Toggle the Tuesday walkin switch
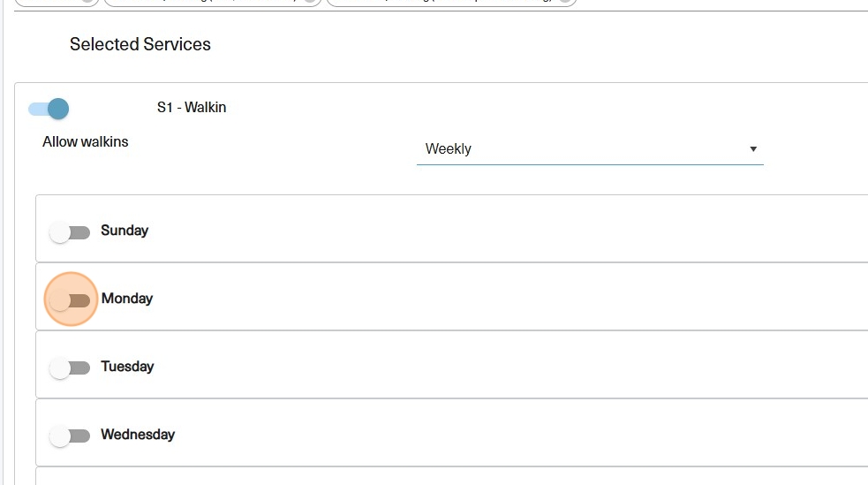Viewport: 868px width, 485px height. pos(70,368)
